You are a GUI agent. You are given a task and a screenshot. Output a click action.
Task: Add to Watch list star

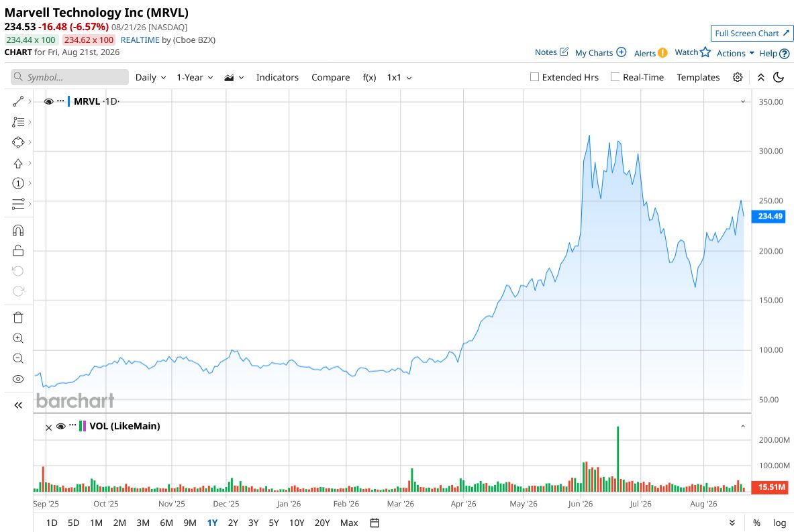tap(705, 52)
